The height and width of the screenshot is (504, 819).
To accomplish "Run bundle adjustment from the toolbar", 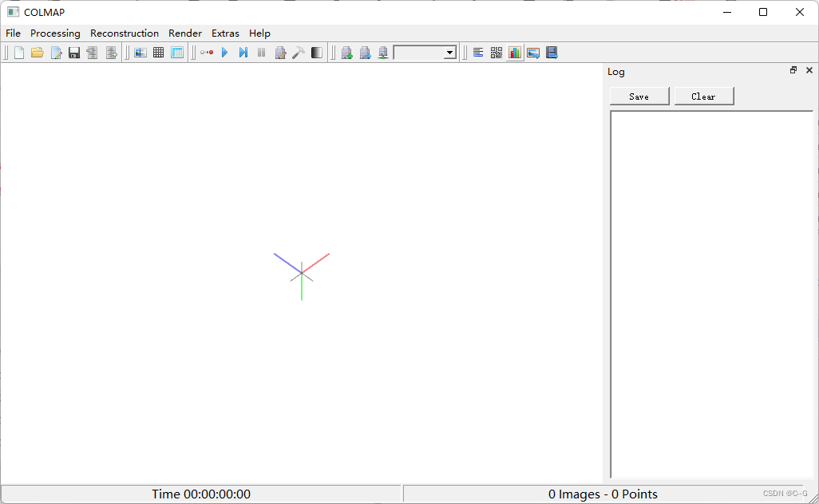I will coord(280,52).
